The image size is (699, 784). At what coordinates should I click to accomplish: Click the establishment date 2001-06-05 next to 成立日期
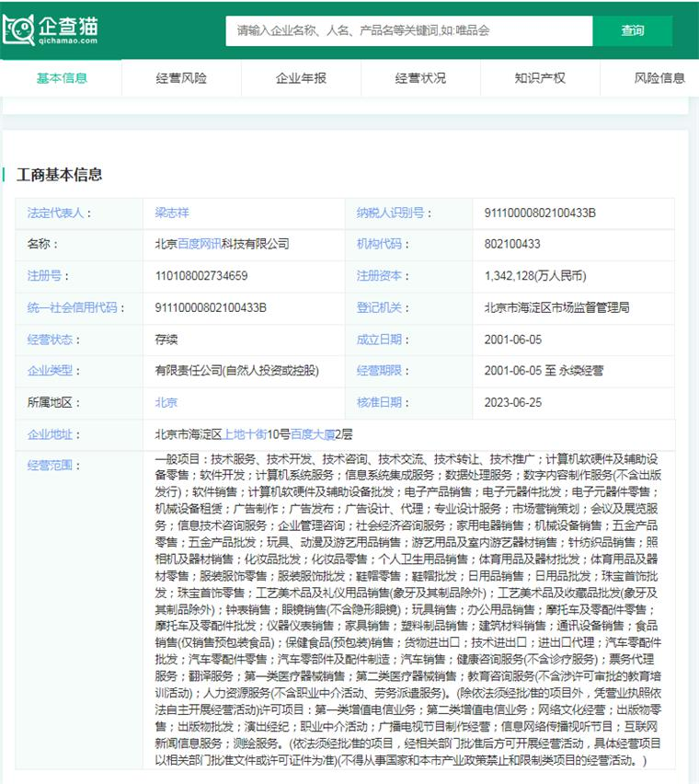(513, 340)
